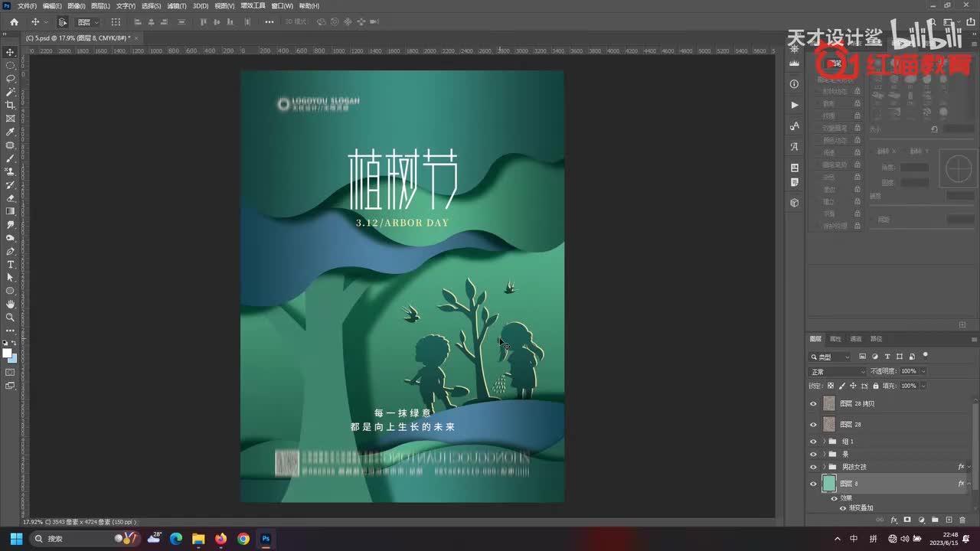The height and width of the screenshot is (551, 980).
Task: Go to Photoshop Home screen
Action: (x=14, y=22)
